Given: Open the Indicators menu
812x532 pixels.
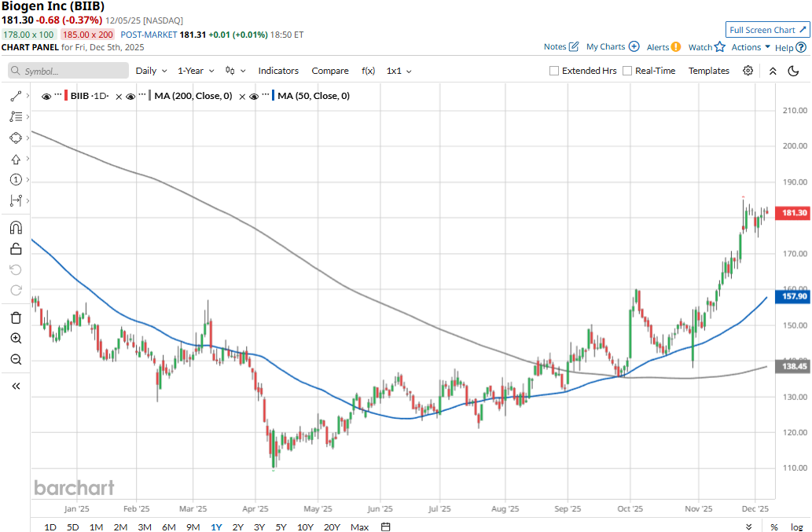Looking at the screenshot, I should point(278,71).
